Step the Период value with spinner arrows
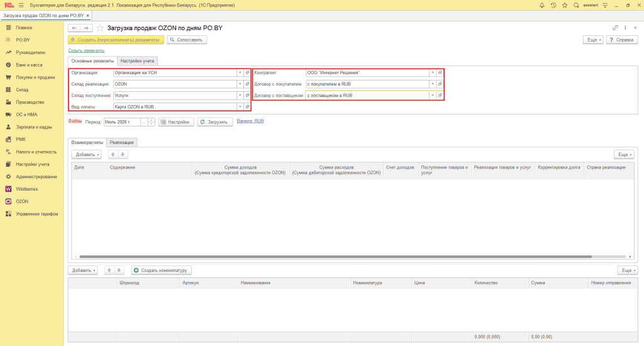Screen dimensions: 644x346 click(152, 122)
